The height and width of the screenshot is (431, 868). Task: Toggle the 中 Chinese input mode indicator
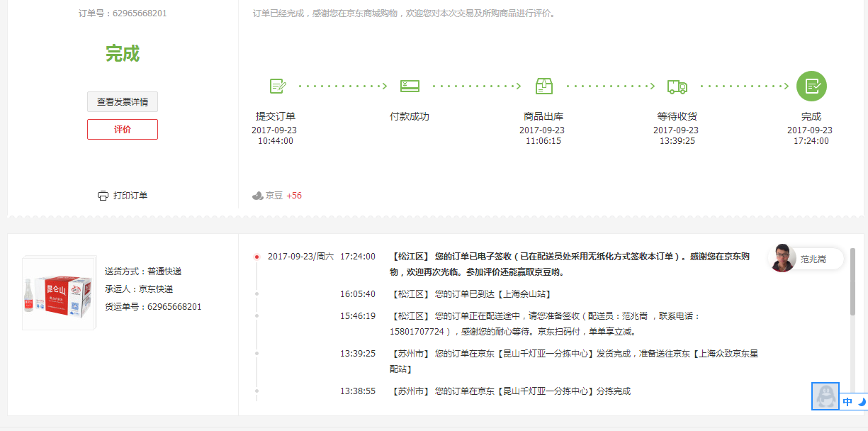click(847, 402)
